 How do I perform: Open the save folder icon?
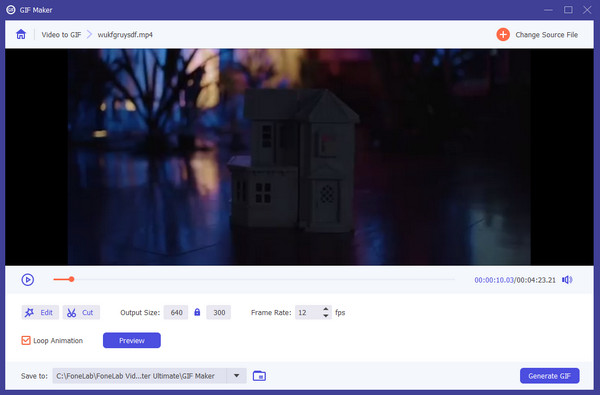point(259,376)
